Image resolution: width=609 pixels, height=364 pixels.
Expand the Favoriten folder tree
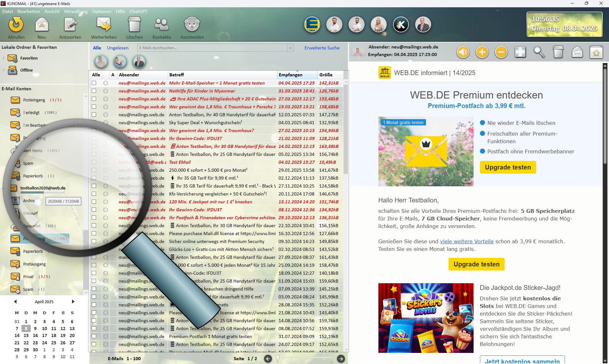(4, 58)
